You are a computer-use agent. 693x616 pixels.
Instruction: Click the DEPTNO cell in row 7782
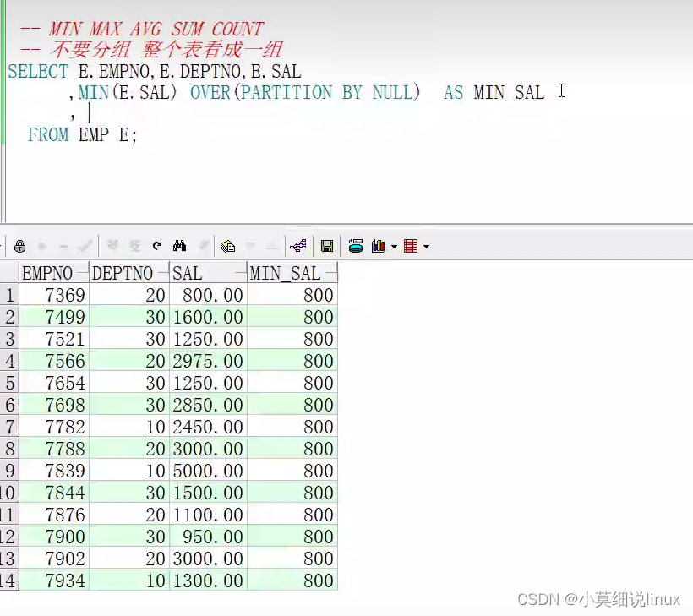[129, 427]
